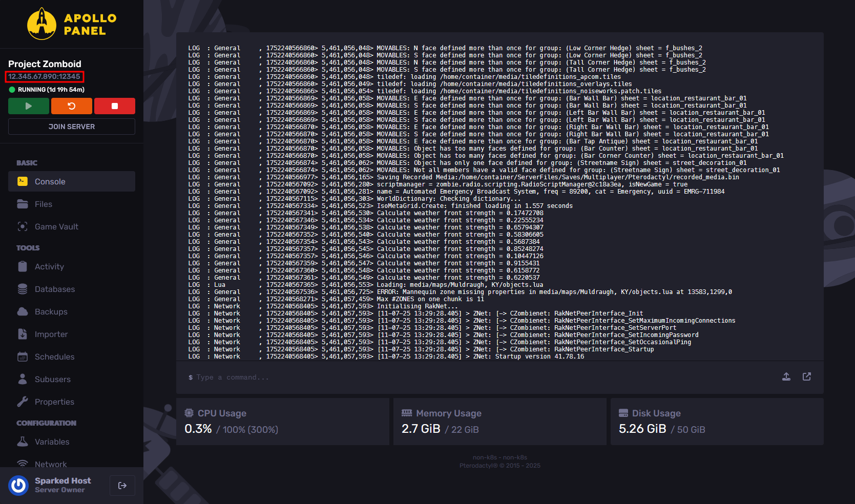The width and height of the screenshot is (855, 504).
Task: Start the server with the green play button
Action: click(29, 106)
